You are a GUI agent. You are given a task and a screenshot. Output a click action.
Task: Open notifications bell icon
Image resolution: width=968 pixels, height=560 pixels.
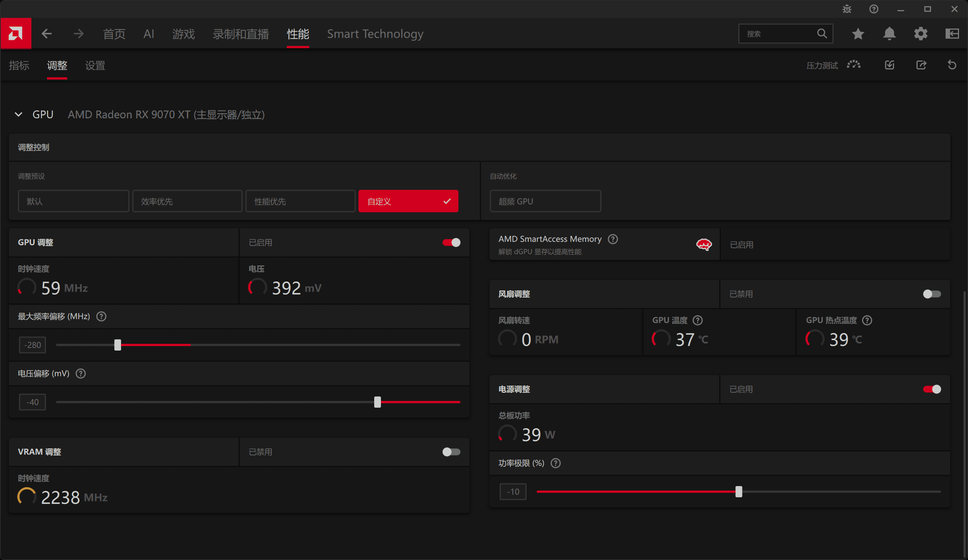(x=889, y=34)
